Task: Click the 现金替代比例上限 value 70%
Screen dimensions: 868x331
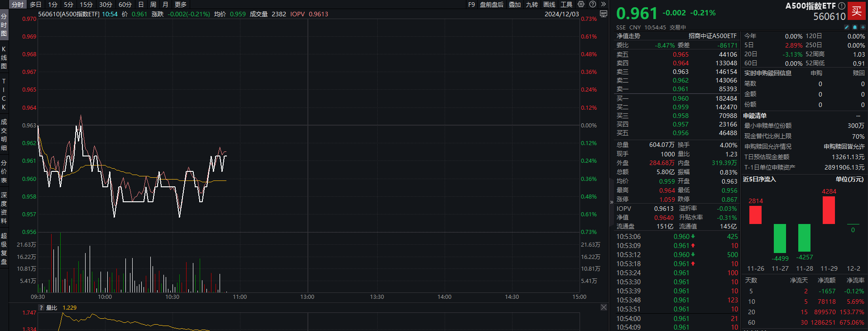Action: 858,136
